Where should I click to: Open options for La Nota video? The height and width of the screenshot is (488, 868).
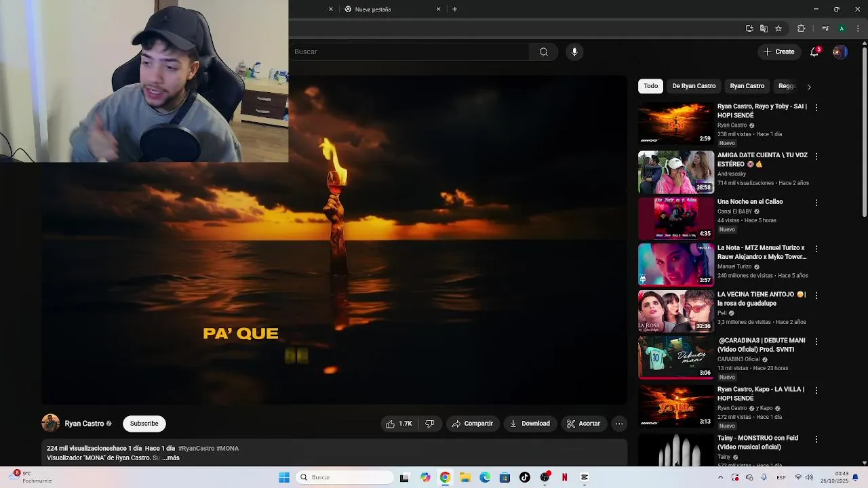(816, 249)
